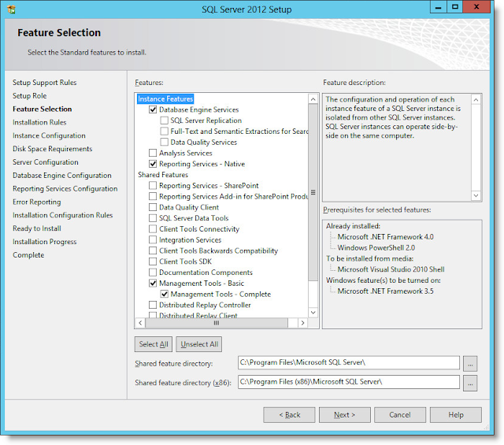The width and height of the screenshot is (504, 445).
Task: Click Microsoft .NET Framework 4.0 prerequisite
Action: tap(385, 237)
